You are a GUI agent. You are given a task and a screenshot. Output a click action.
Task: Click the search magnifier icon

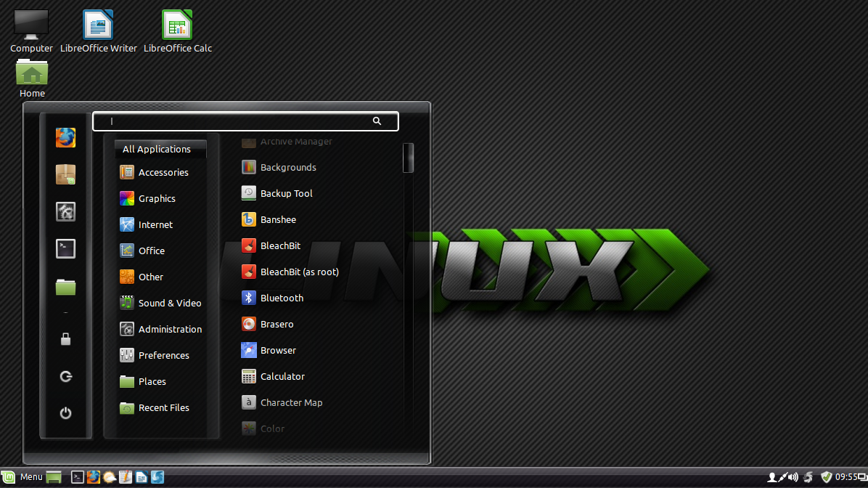377,121
